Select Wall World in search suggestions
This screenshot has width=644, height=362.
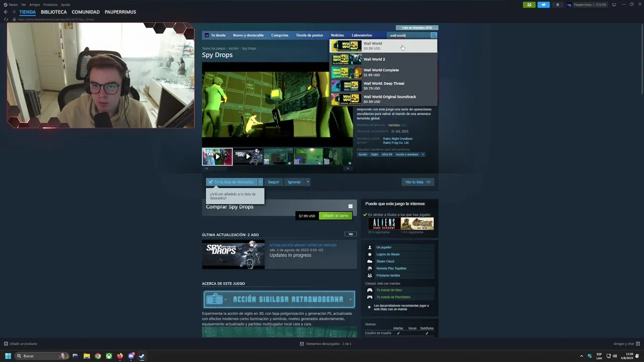383,46
